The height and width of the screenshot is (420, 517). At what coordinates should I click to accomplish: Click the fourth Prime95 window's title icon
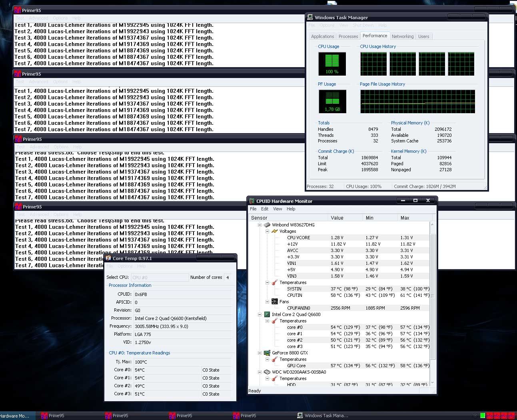click(18, 206)
